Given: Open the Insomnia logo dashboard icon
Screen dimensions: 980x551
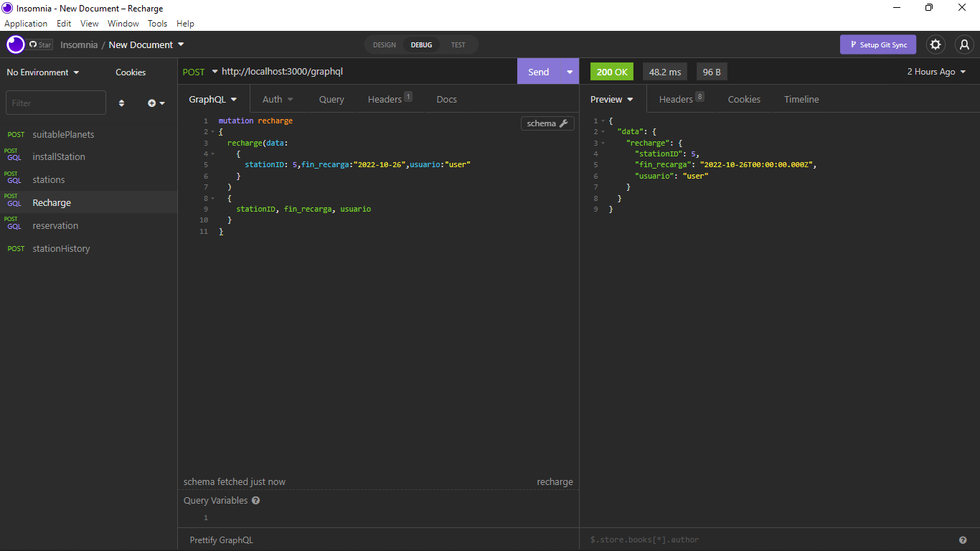Looking at the screenshot, I should click(x=16, y=44).
